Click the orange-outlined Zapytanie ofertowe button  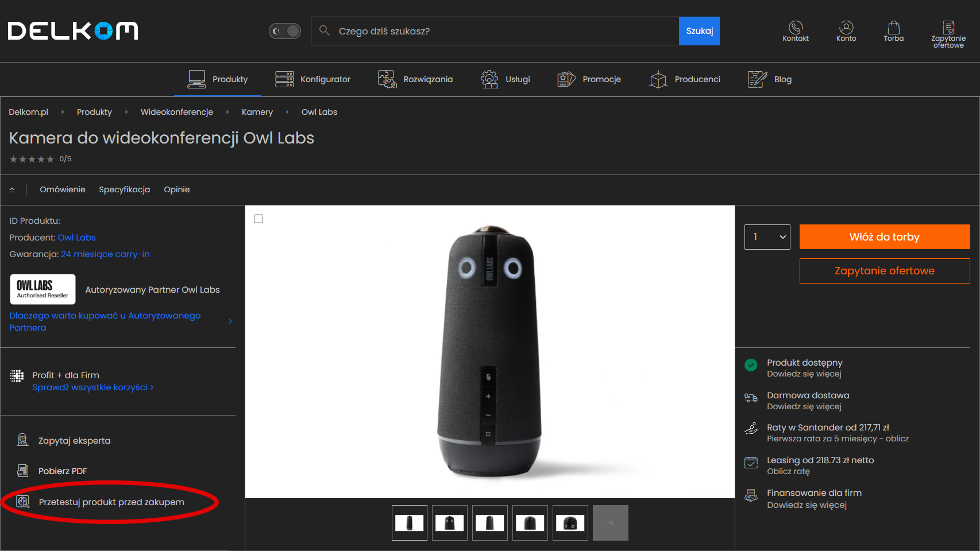coord(885,271)
